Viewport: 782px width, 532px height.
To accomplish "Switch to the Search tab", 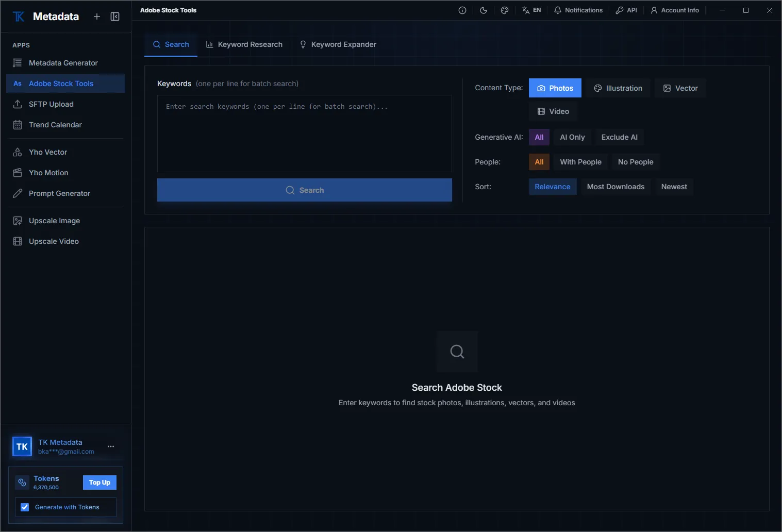I will [x=171, y=44].
